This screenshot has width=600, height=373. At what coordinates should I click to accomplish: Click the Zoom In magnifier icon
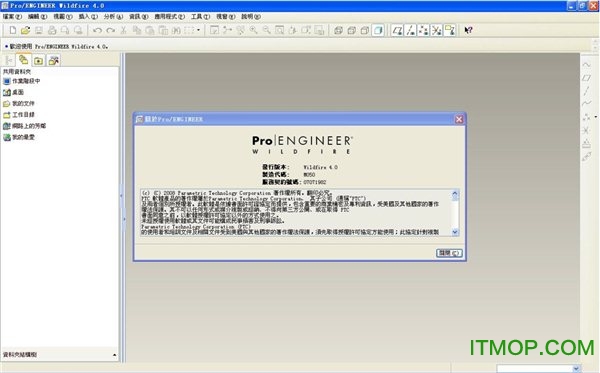pyautogui.click(x=254, y=30)
